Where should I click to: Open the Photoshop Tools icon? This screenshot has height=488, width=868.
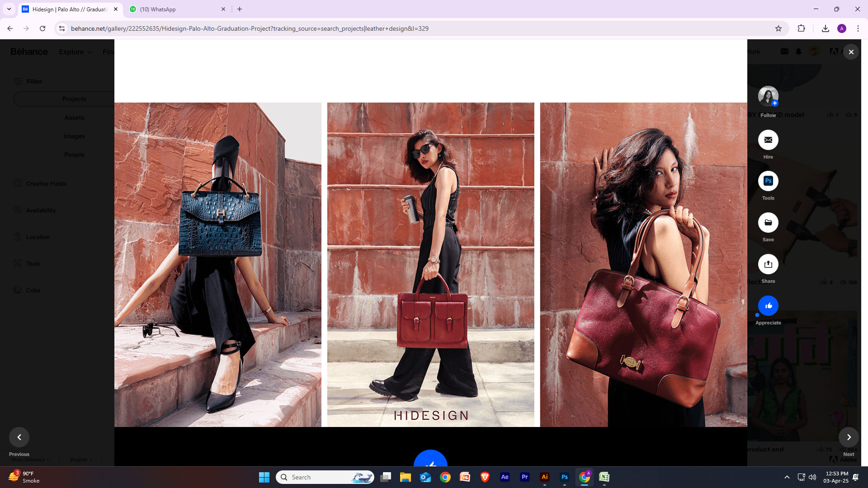coord(768,181)
